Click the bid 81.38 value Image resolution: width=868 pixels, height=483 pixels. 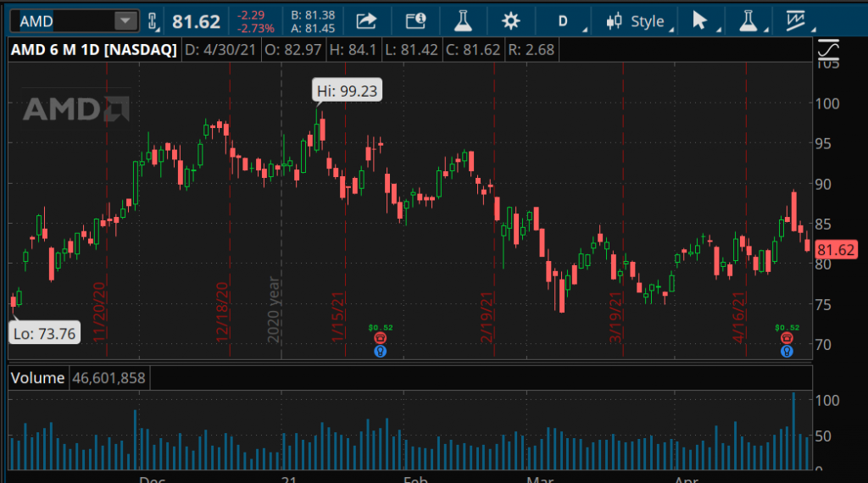pyautogui.click(x=313, y=15)
